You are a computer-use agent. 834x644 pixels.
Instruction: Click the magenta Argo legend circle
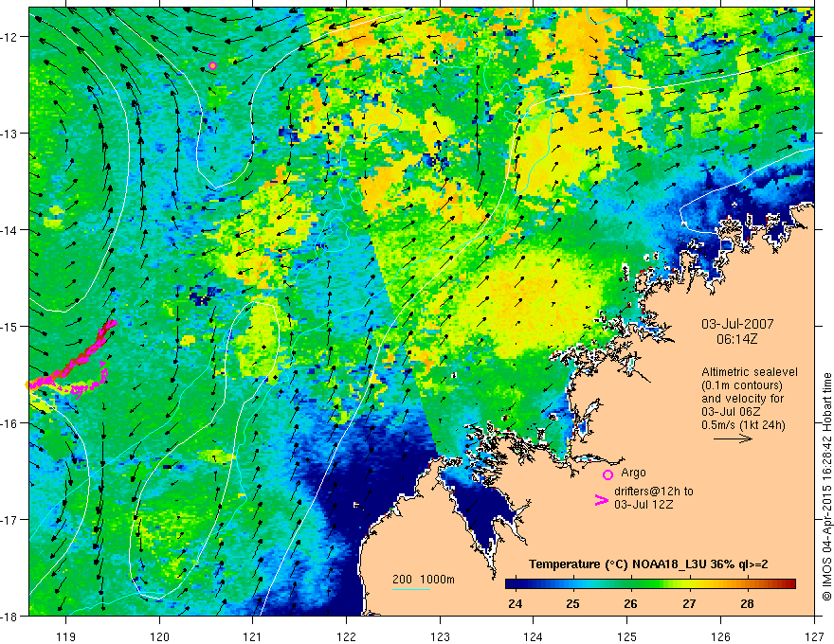pos(607,474)
